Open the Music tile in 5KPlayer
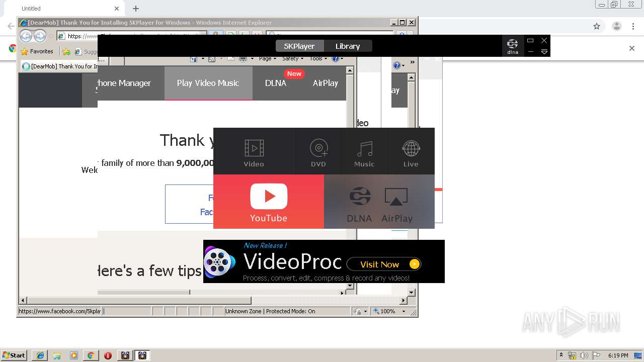The width and height of the screenshot is (644, 362). click(365, 151)
